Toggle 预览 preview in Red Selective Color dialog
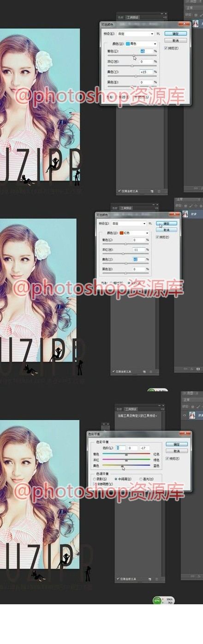The height and width of the screenshot is (644, 203). [158, 237]
